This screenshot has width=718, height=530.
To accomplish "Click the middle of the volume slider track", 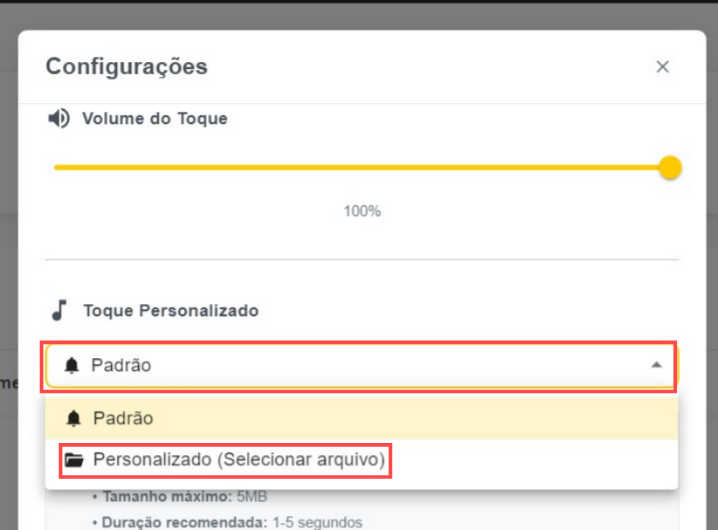I will pyautogui.click(x=362, y=167).
